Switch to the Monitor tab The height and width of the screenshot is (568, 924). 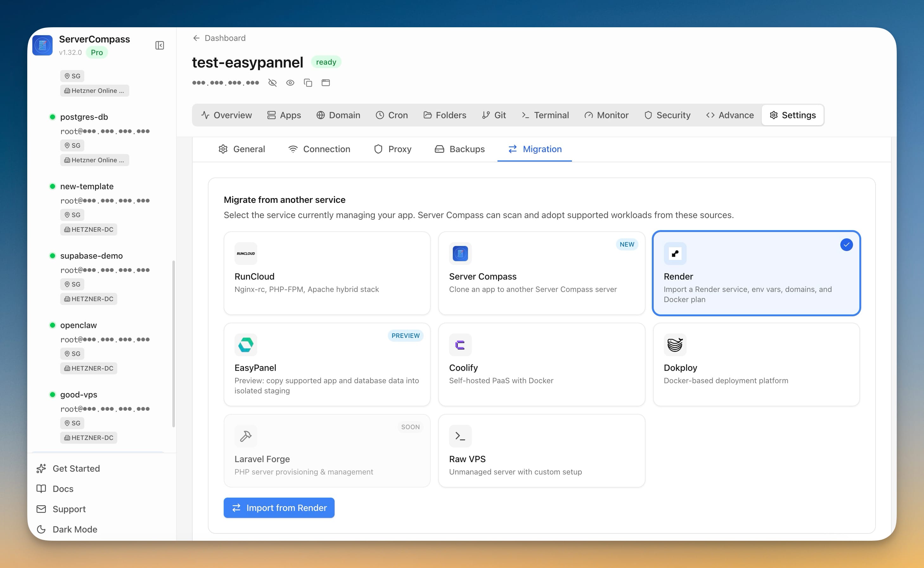click(606, 115)
